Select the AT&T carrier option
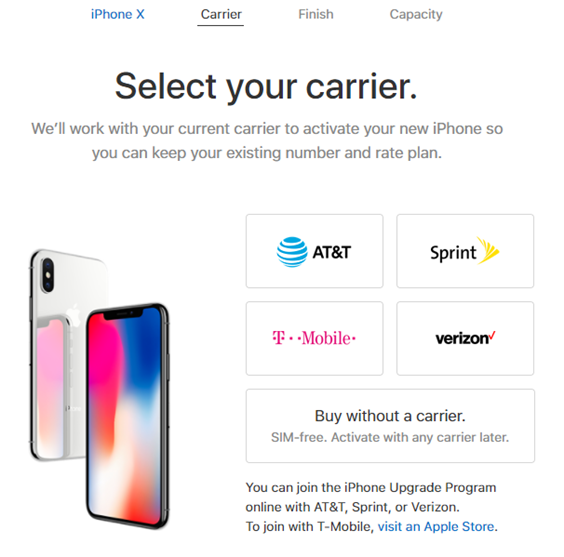This screenshot has height=557, width=564. pyautogui.click(x=314, y=251)
